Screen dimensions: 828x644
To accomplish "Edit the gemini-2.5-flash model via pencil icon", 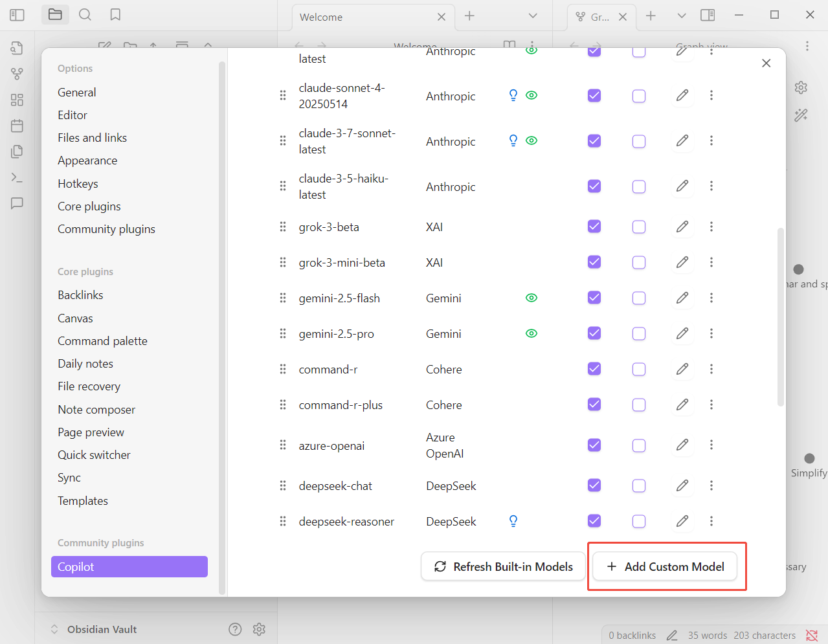I will tap(682, 298).
